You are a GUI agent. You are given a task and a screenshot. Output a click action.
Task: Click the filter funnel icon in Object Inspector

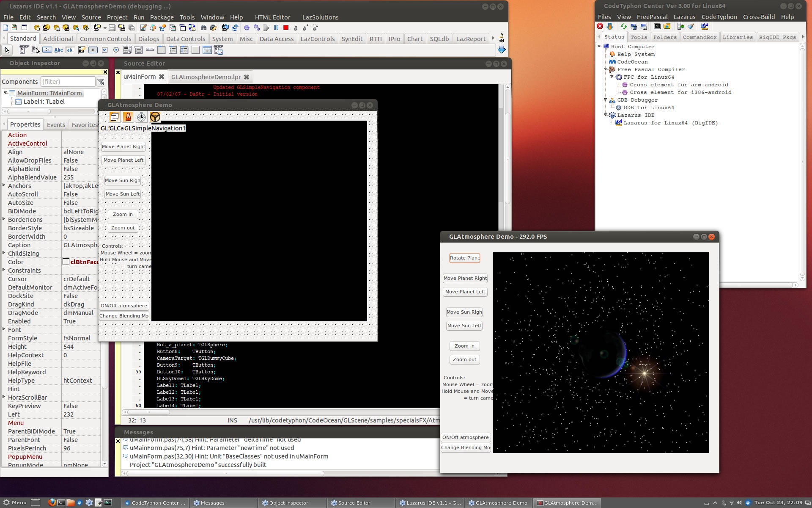click(x=101, y=82)
